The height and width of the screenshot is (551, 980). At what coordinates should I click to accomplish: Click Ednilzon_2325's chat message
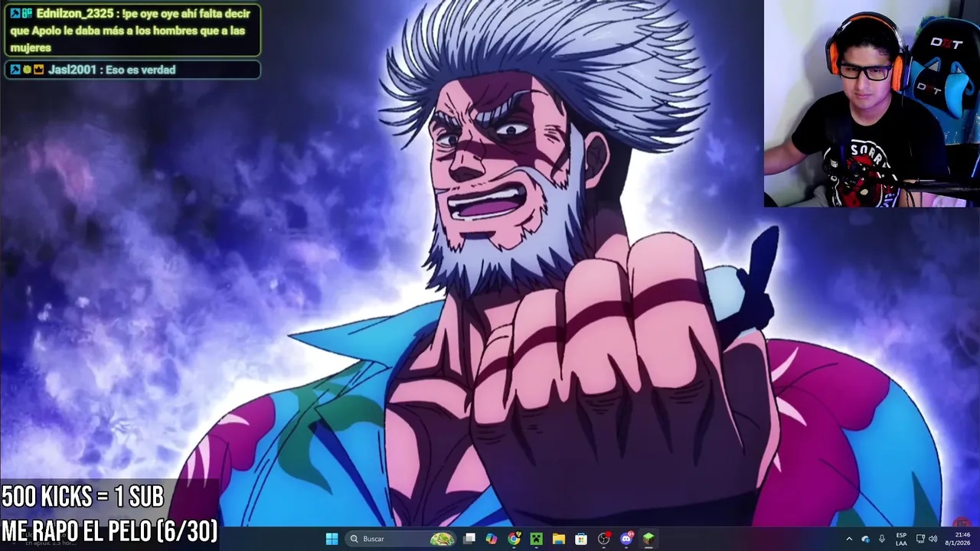click(132, 31)
